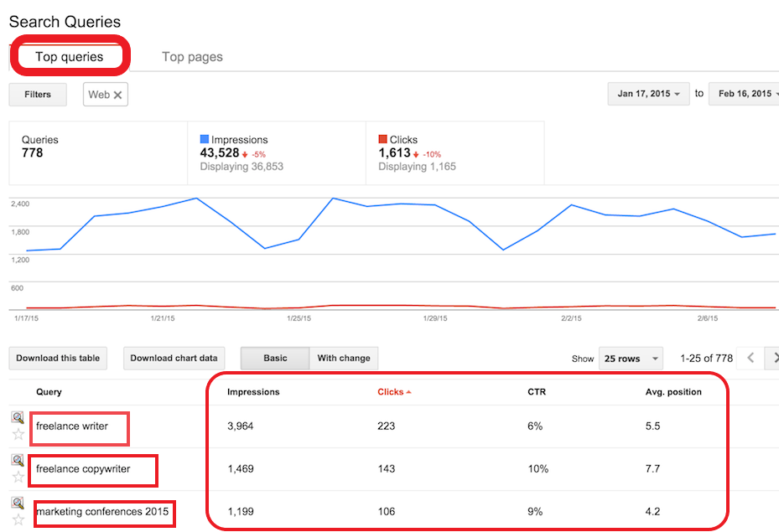
Task: Open query preview icon for freelance copywriter
Action: pyautogui.click(x=18, y=460)
